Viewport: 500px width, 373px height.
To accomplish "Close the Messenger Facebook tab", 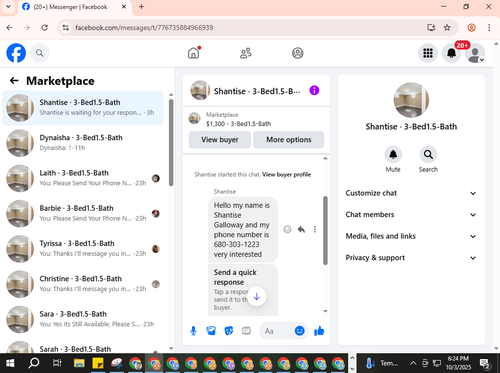I will (124, 7).
